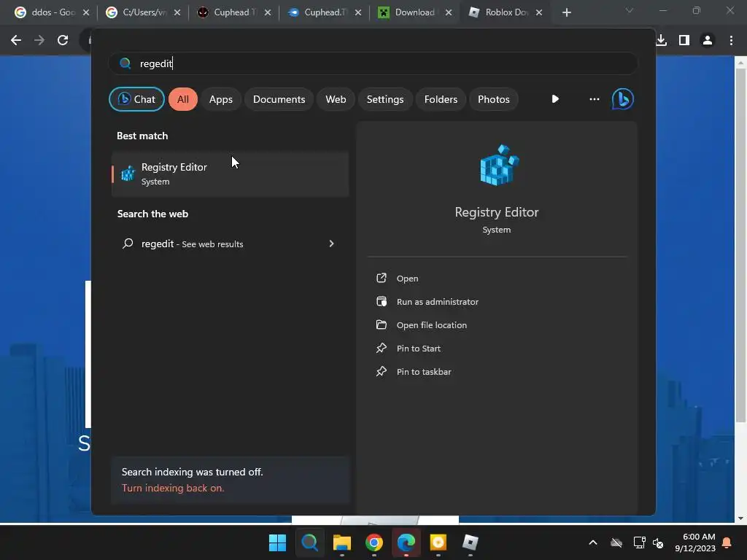Open Windows Start menu from taskbar
This screenshot has width=747, height=560.
[x=277, y=542]
